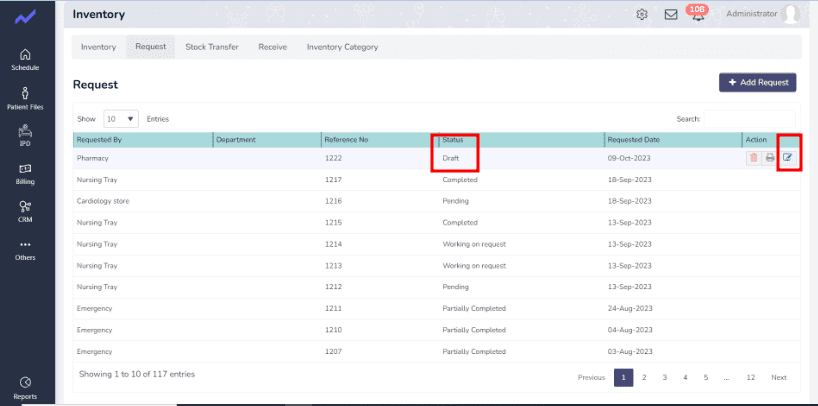Expand the Show entries dropdown
This screenshot has height=406, width=818.
point(120,118)
